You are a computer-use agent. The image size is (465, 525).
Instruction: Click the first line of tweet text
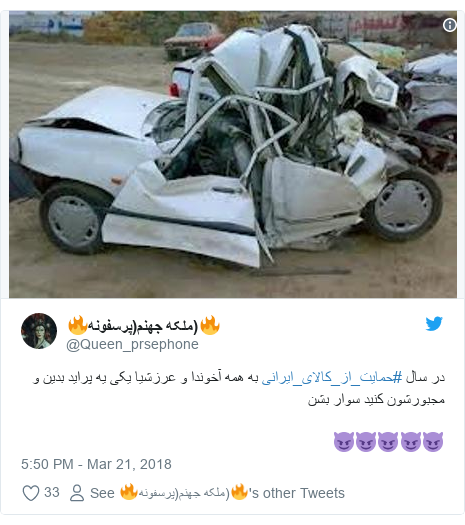point(239,378)
